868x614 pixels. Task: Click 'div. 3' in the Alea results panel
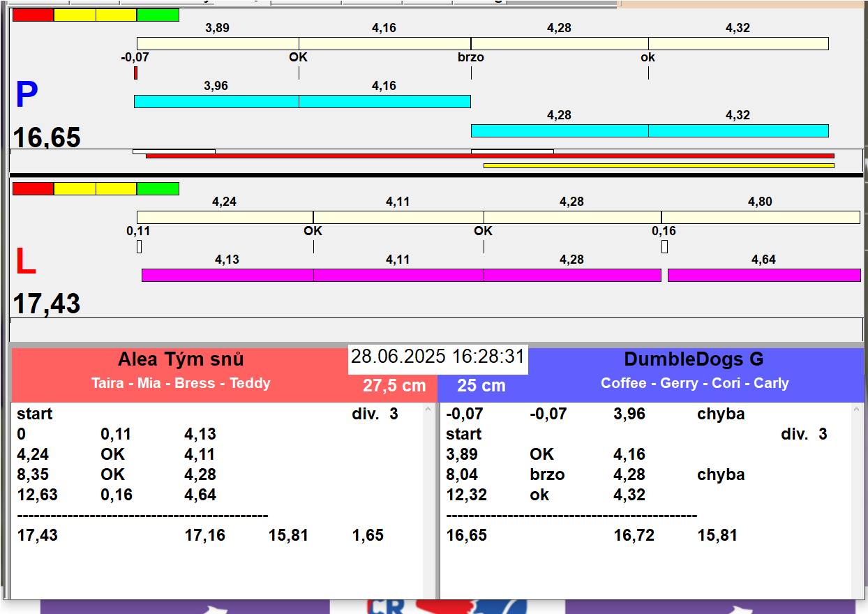[x=375, y=414]
